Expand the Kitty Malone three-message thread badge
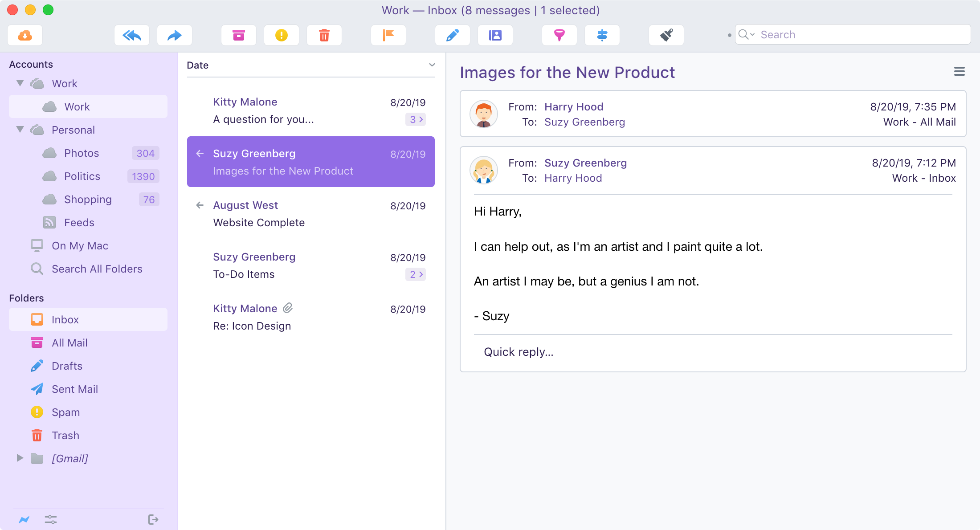Image resolution: width=980 pixels, height=530 pixels. (x=415, y=119)
